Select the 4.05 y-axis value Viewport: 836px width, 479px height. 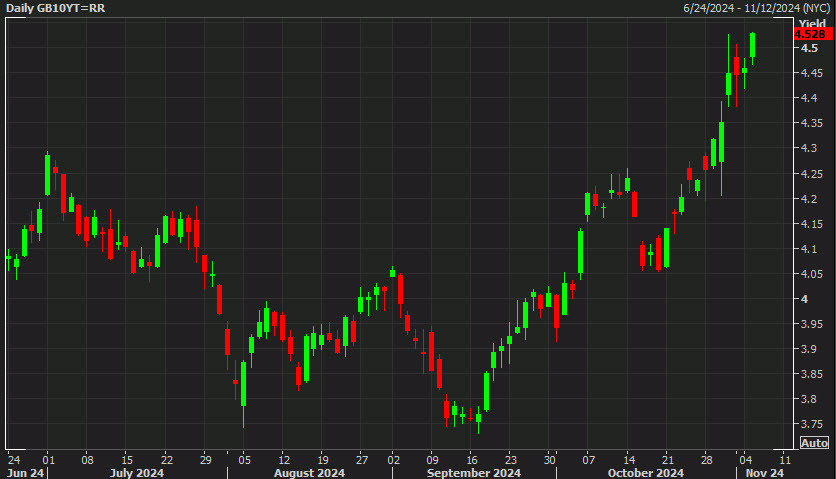(811, 274)
